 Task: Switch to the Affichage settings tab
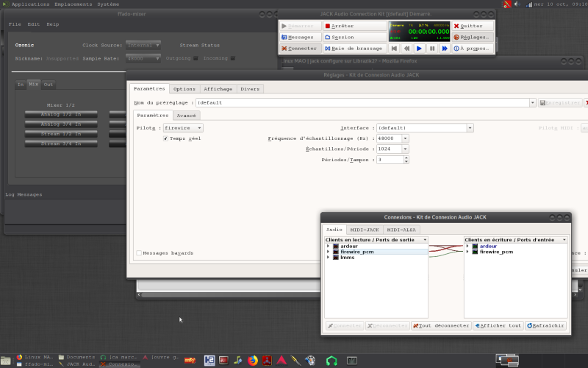click(218, 89)
